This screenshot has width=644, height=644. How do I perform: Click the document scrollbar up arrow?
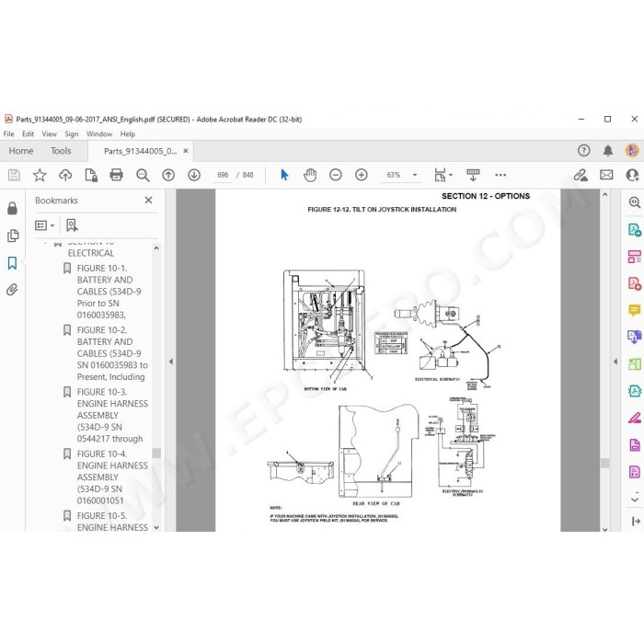click(605, 195)
